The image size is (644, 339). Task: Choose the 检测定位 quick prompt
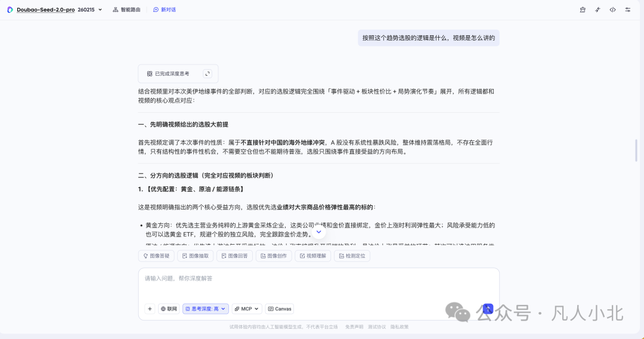tap(352, 255)
